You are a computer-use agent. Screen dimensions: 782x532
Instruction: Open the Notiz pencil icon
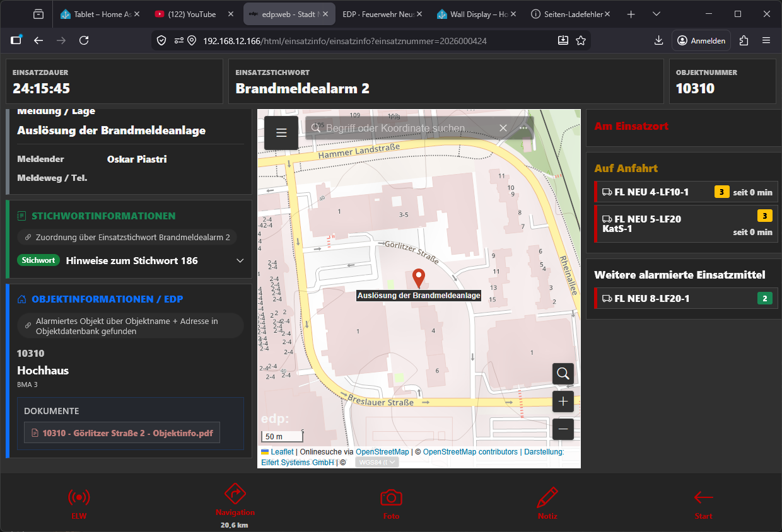pyautogui.click(x=547, y=498)
